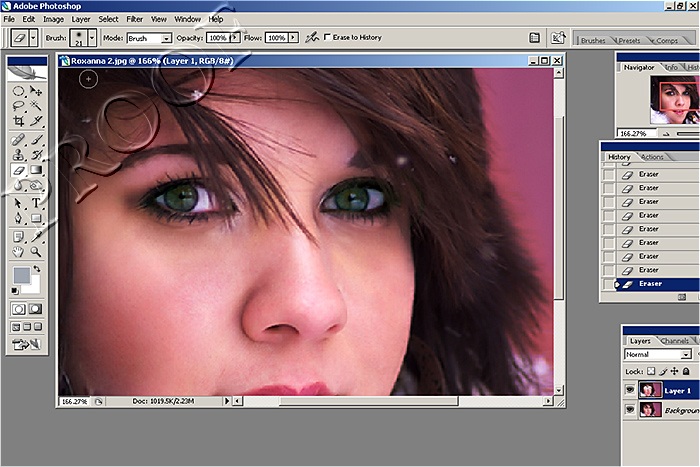700x467 pixels.
Task: Select the Notes tool
Action: tap(18, 237)
